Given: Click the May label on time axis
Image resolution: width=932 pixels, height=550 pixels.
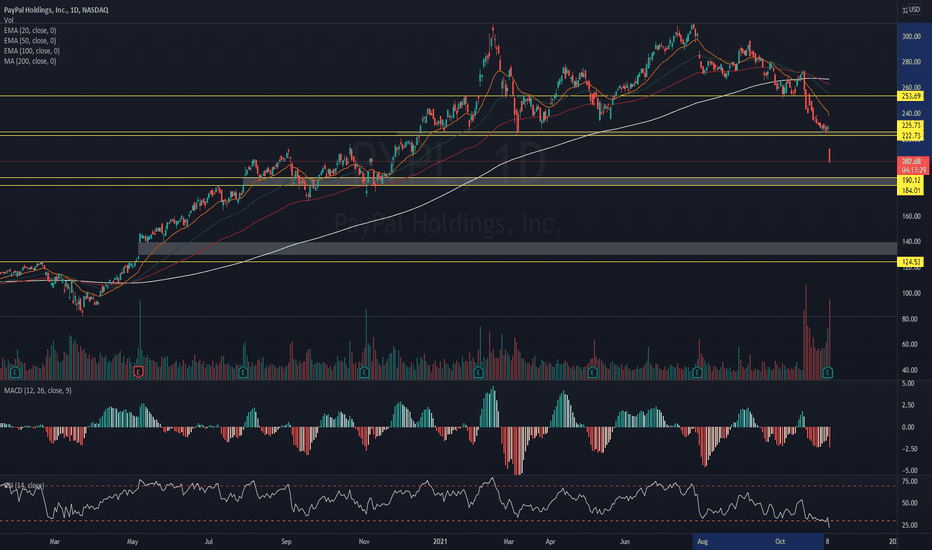Looking at the screenshot, I should click(133, 541).
